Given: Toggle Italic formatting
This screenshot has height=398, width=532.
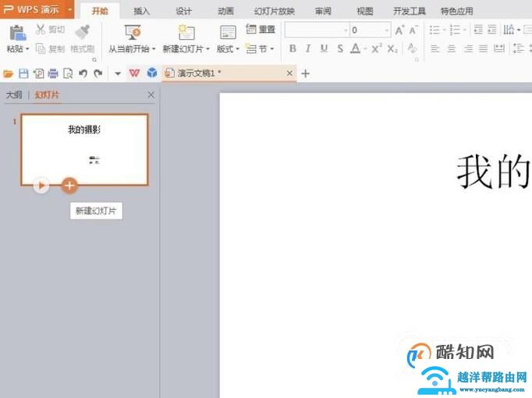Looking at the screenshot, I should [x=308, y=49].
